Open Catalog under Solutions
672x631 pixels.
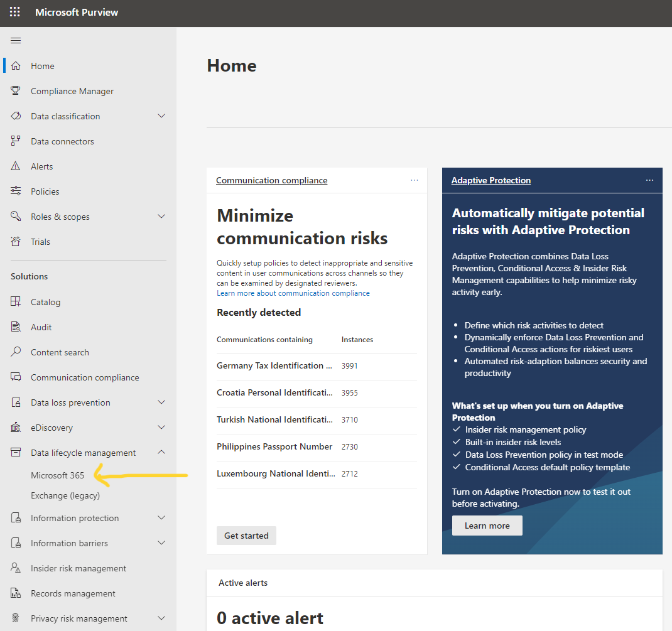tap(45, 303)
